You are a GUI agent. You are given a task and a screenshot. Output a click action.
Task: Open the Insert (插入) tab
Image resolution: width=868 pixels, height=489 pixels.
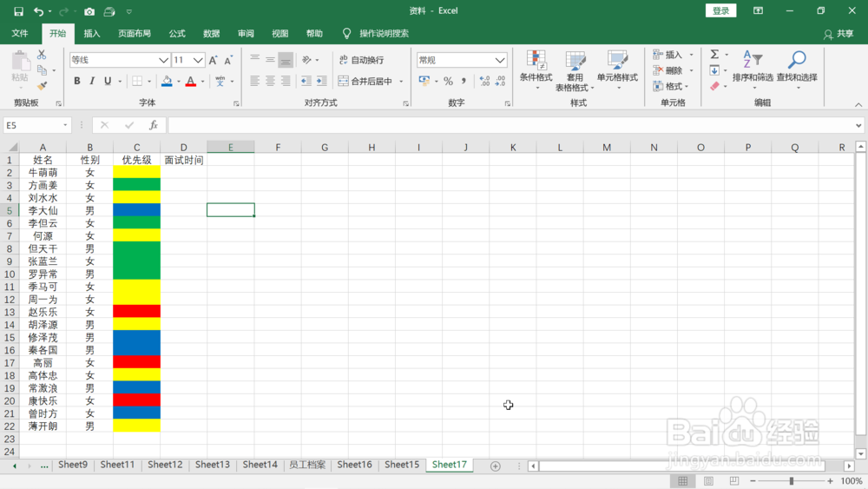[x=92, y=34]
